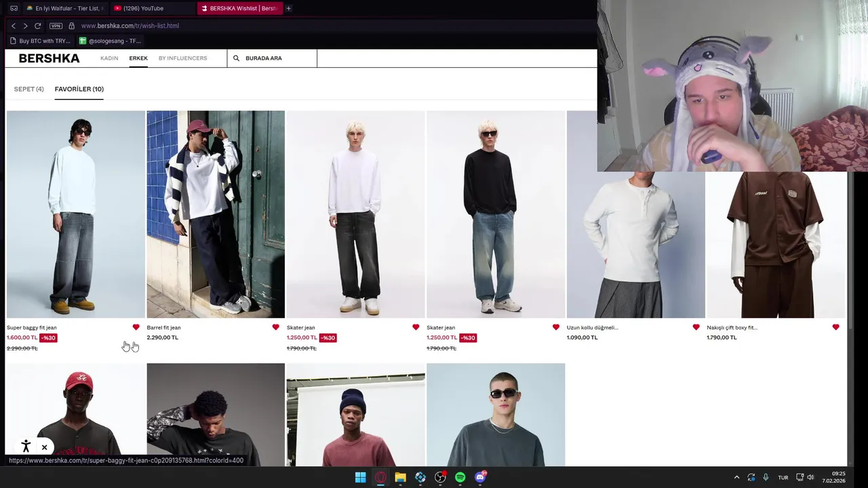This screenshot has height=488, width=868.
Task: Select the BERSHKA Wishlist browser tab
Action: click(240, 8)
